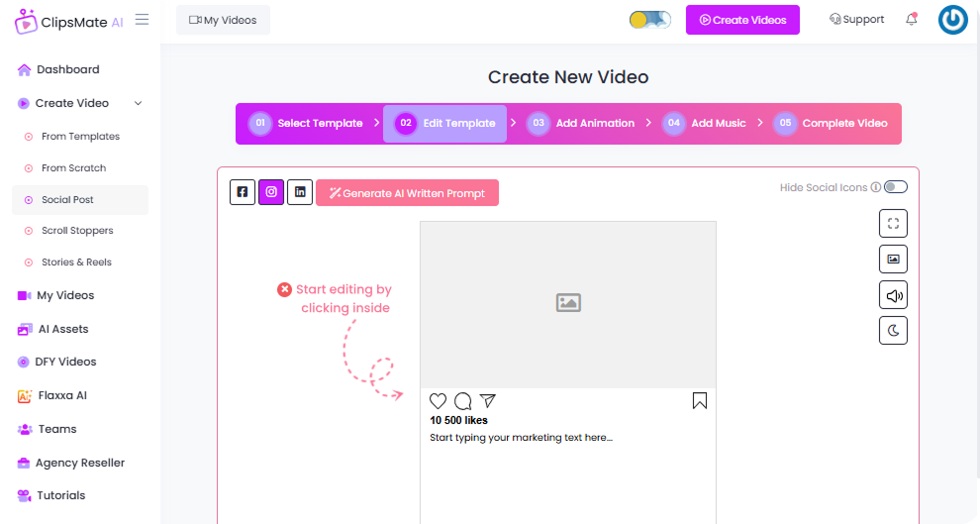The width and height of the screenshot is (980, 524).
Task: Toggle the light/dark theme switch in header
Action: 649,20
